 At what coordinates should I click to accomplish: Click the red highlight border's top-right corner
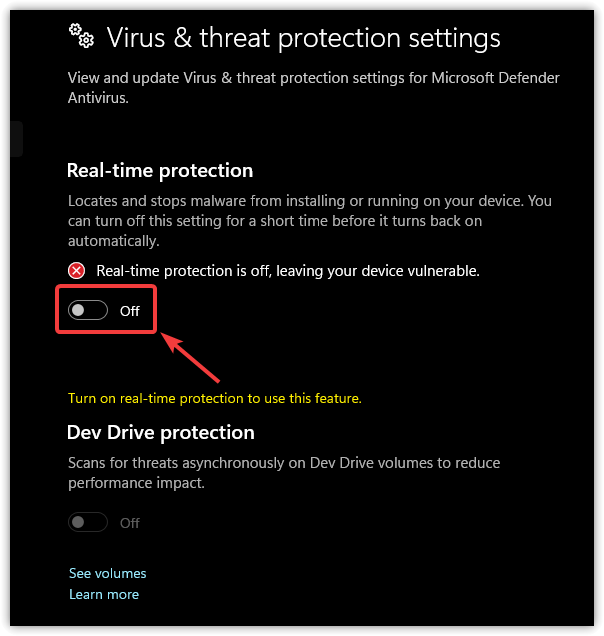(157, 291)
